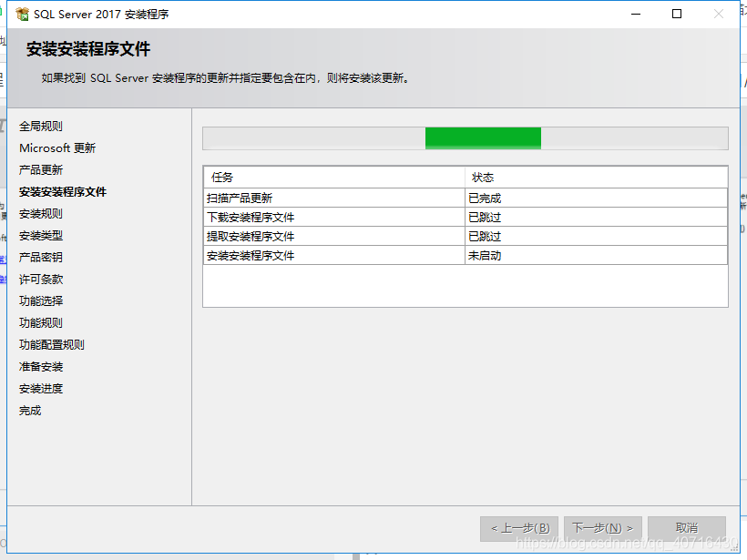The image size is (747, 560).
Task: Click the 下载安装程序文件 task row
Action: point(466,217)
